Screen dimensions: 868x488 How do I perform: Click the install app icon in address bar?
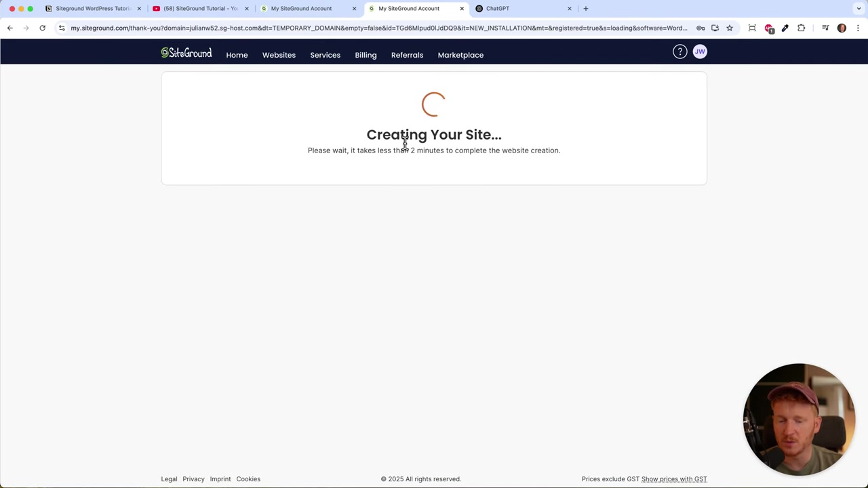click(x=715, y=28)
